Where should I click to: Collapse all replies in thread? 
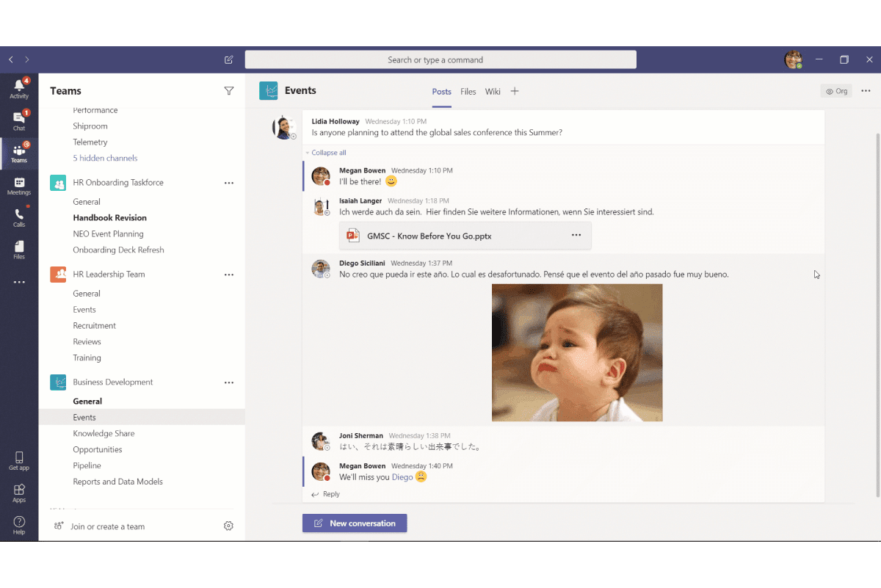click(328, 153)
